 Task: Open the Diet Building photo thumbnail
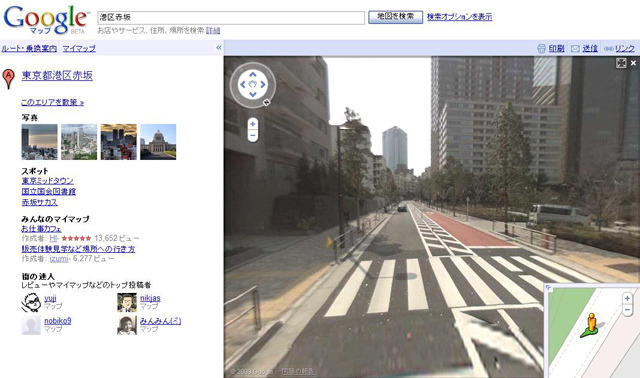point(158,142)
